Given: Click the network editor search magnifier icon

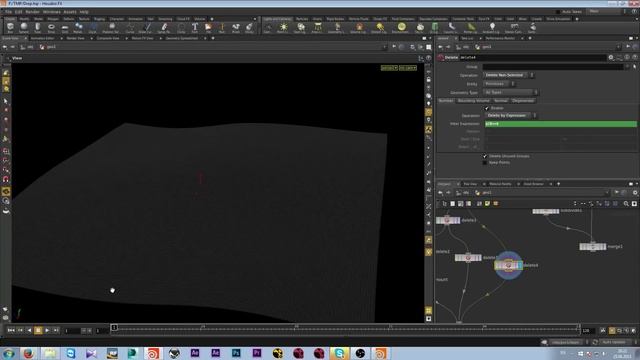Looking at the screenshot, I should tap(626, 203).
